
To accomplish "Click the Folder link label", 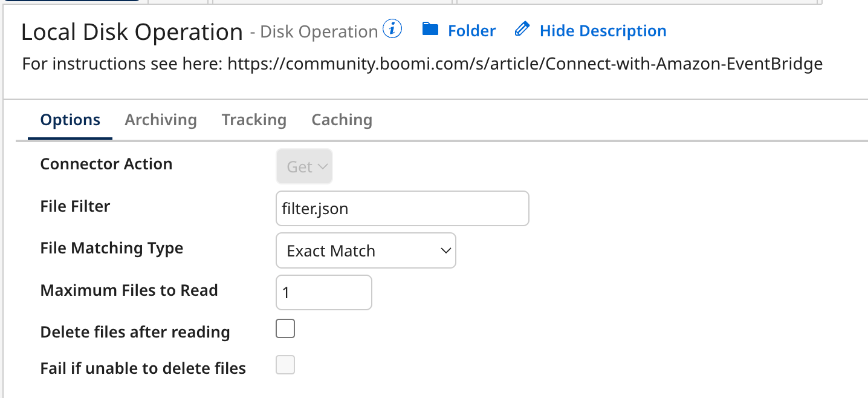I will (471, 30).
